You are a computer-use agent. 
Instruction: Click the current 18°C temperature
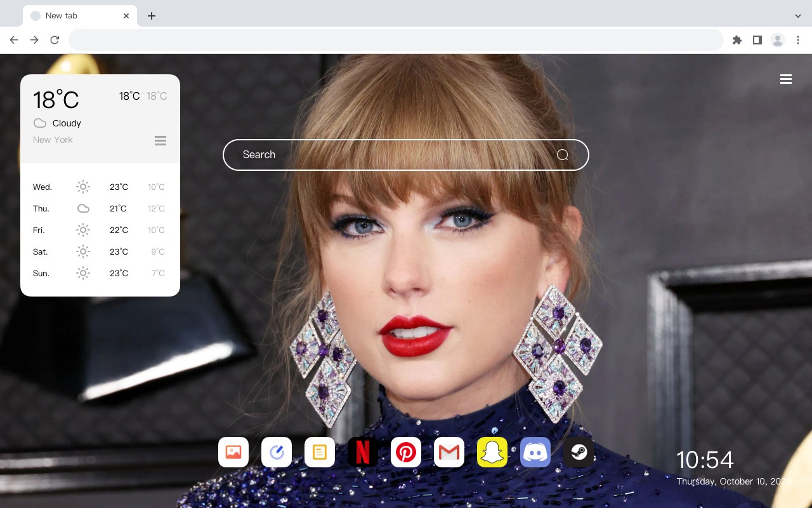(56, 100)
